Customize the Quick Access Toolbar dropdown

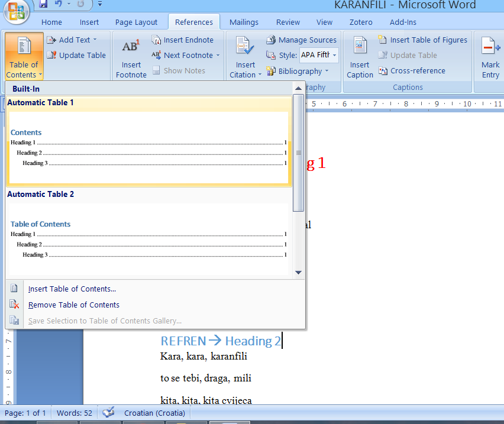pos(100,4)
